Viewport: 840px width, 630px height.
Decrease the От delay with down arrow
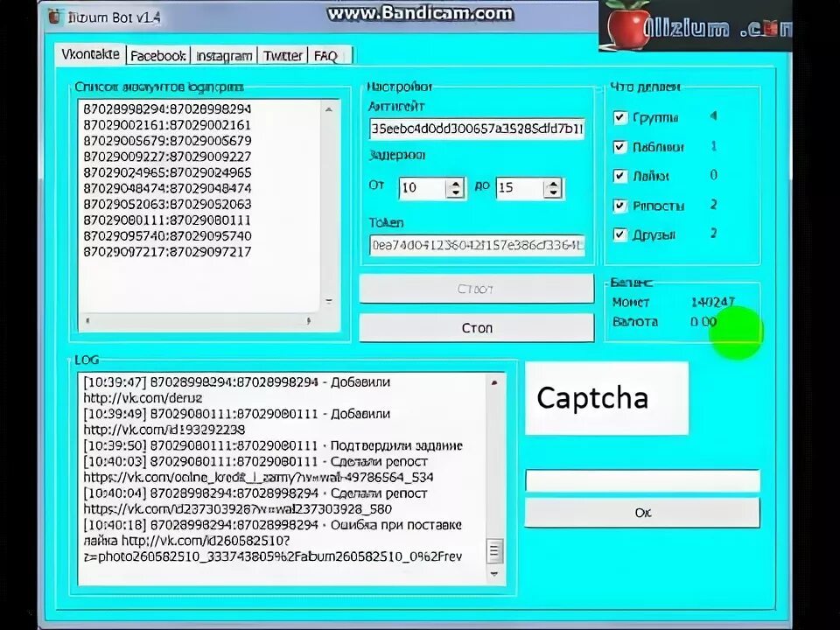coord(455,193)
